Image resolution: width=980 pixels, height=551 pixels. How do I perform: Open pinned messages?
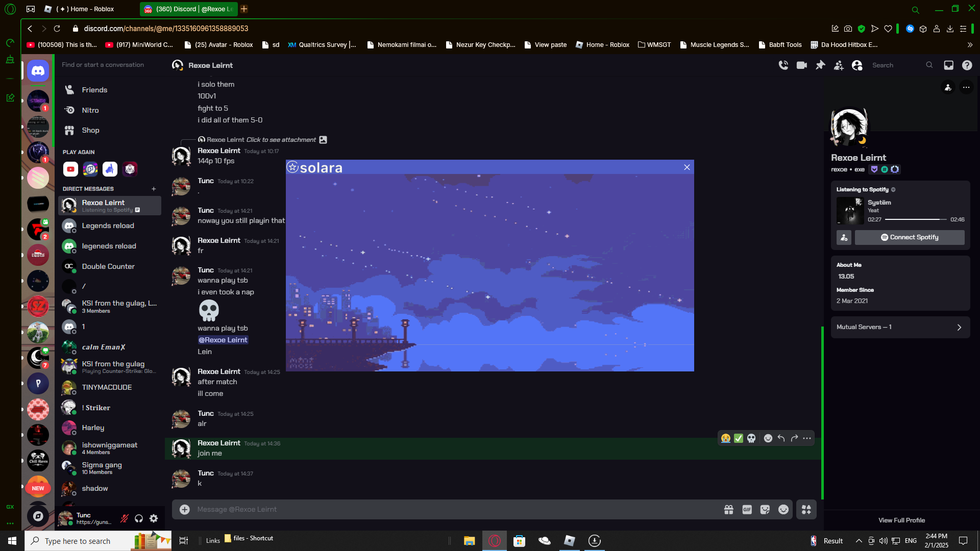tap(820, 65)
